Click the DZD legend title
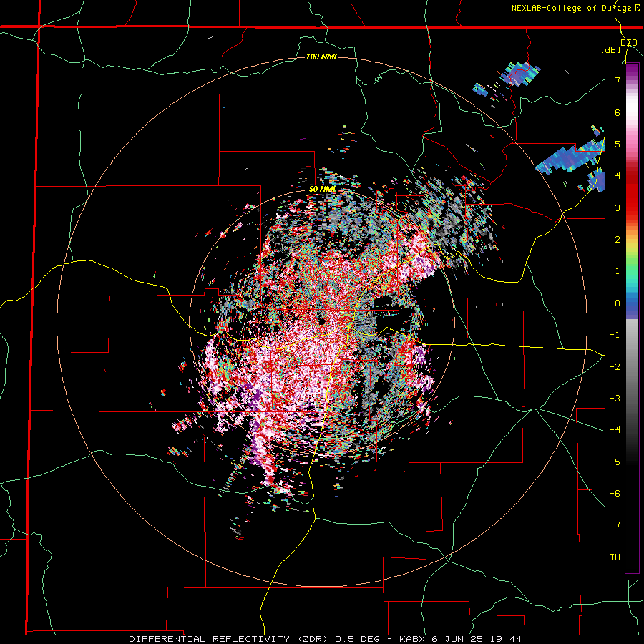Viewport: 644px width, 644px height. point(628,42)
